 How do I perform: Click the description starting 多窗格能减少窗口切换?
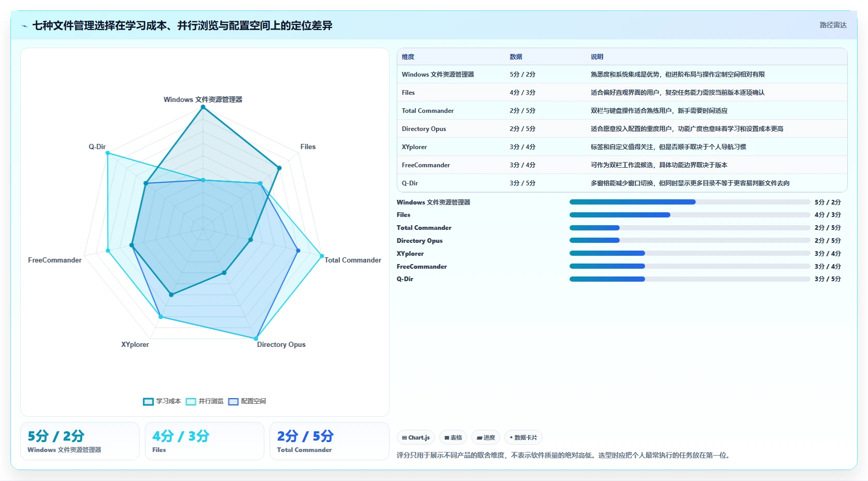pyautogui.click(x=690, y=183)
